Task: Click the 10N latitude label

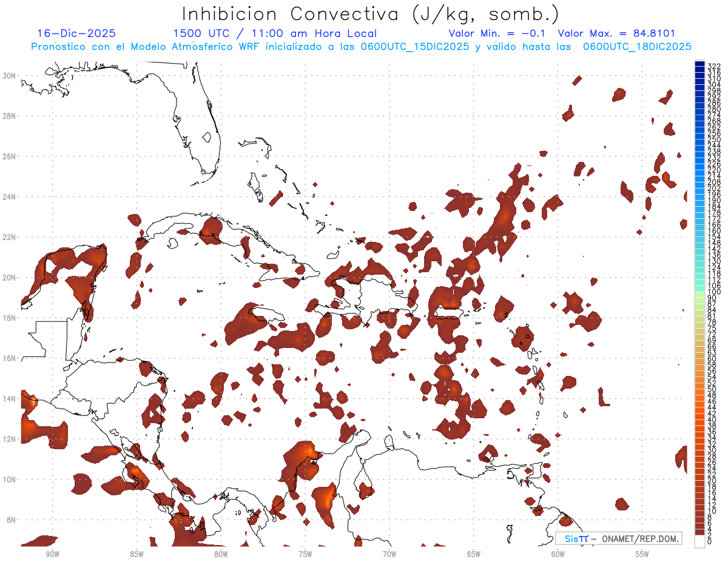Action: pos(10,480)
